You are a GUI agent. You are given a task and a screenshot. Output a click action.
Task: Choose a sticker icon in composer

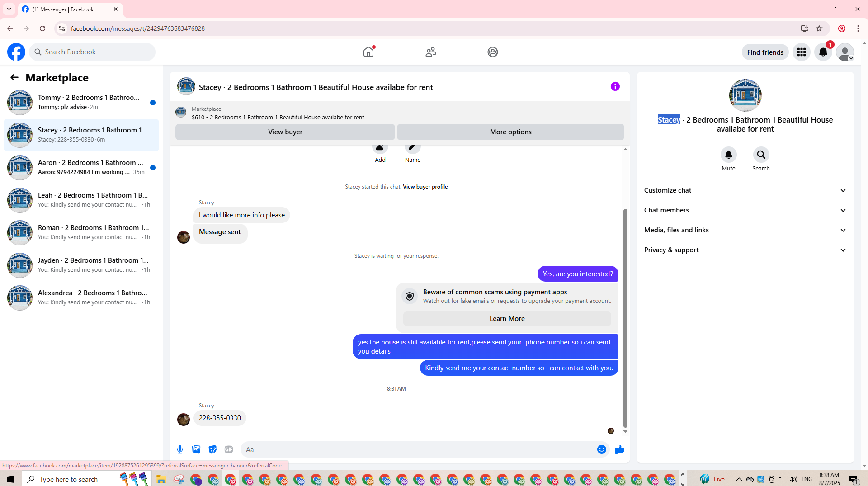[212, 449]
